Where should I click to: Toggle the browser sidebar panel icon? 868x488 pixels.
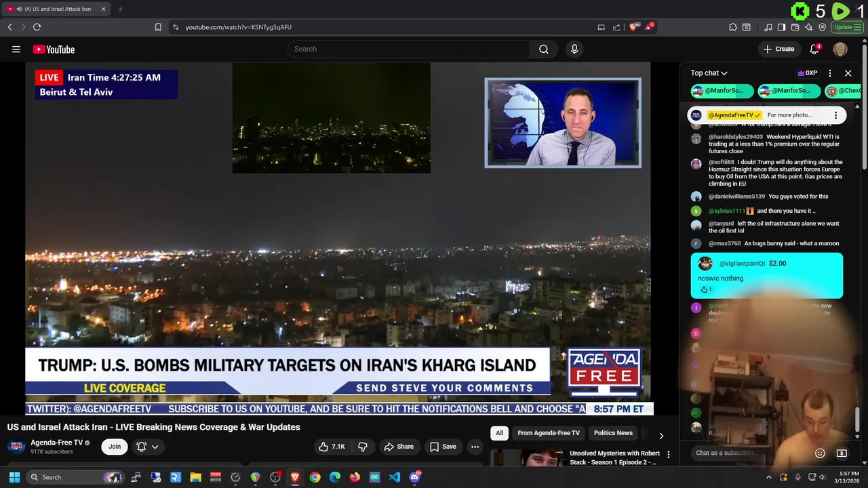tap(781, 27)
